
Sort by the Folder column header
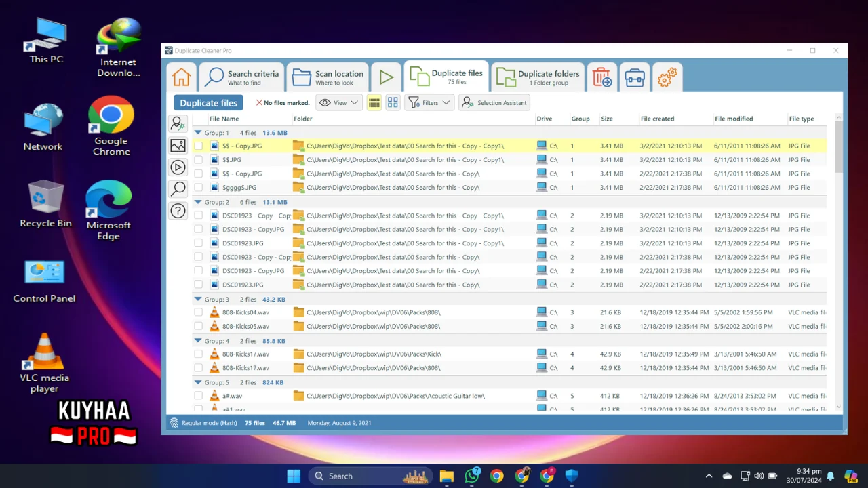tap(303, 119)
